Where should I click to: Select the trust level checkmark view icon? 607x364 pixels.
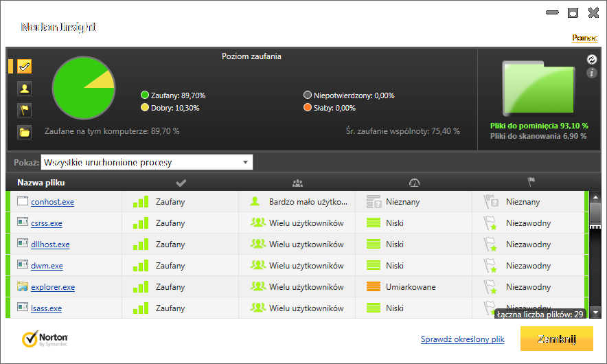25,67
